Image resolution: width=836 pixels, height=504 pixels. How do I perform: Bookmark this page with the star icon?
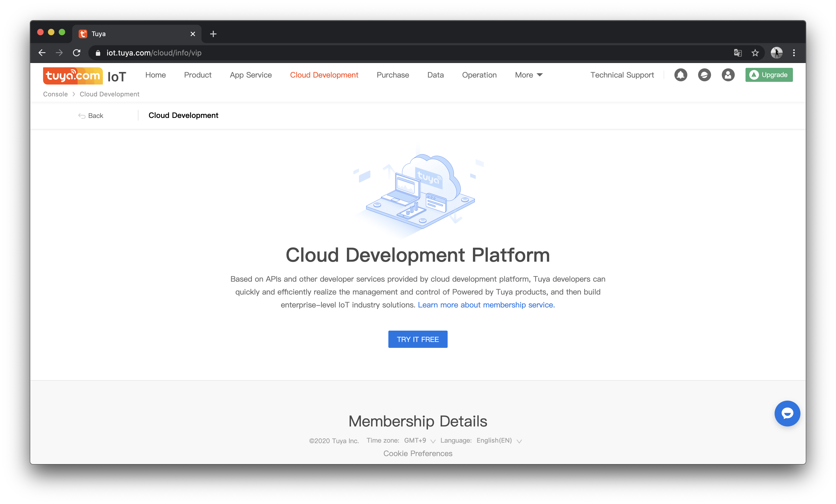[x=755, y=53]
